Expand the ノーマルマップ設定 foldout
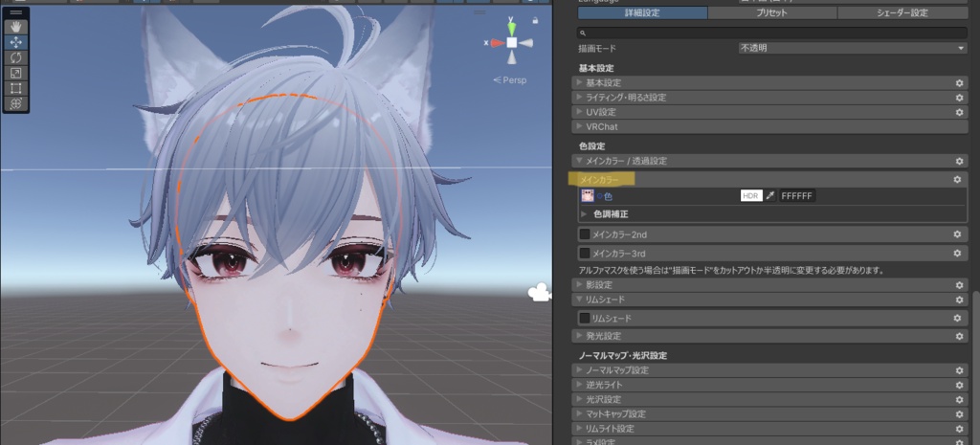The height and width of the screenshot is (445, 980). click(x=580, y=370)
